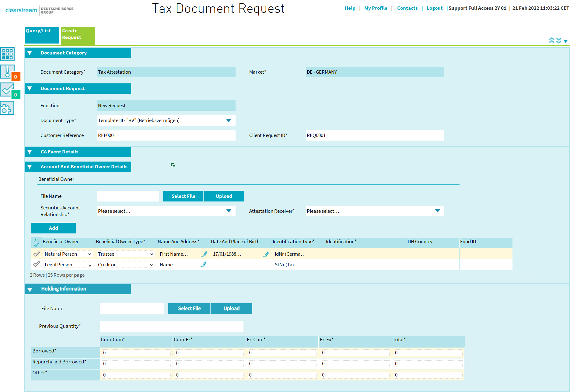
Task: Open the dashboard grid icon in sidebar
Action: point(7,54)
